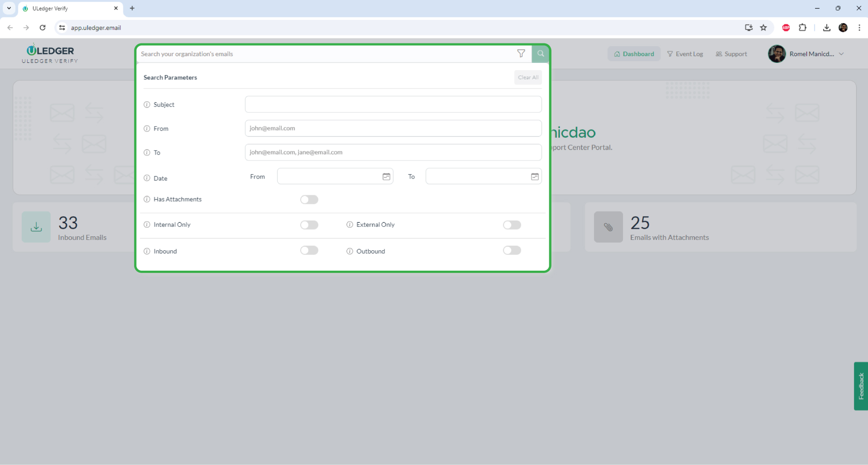This screenshot has width=868, height=465.
Task: Click the Search Parameters heading
Action: click(170, 77)
